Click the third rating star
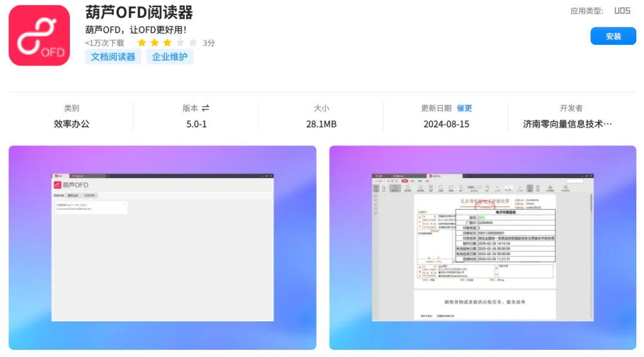 coord(167,43)
